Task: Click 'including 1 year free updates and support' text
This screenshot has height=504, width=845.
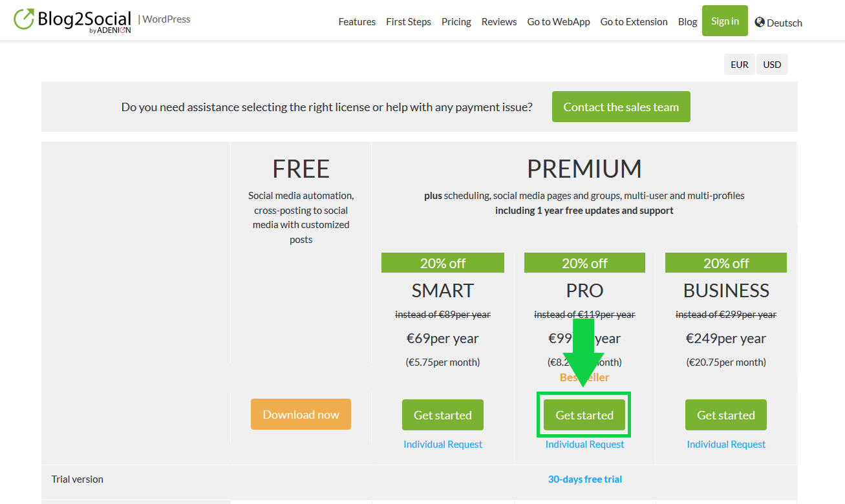Action: pyautogui.click(x=584, y=210)
